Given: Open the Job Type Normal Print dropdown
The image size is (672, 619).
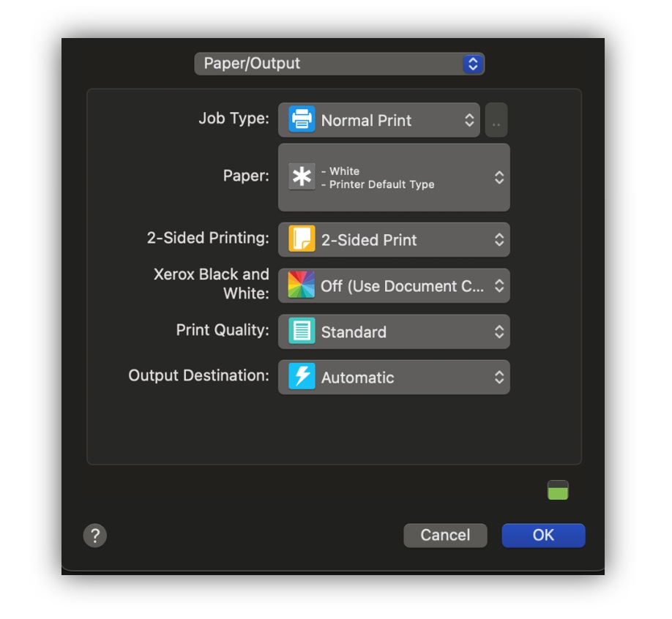Looking at the screenshot, I should 379,120.
